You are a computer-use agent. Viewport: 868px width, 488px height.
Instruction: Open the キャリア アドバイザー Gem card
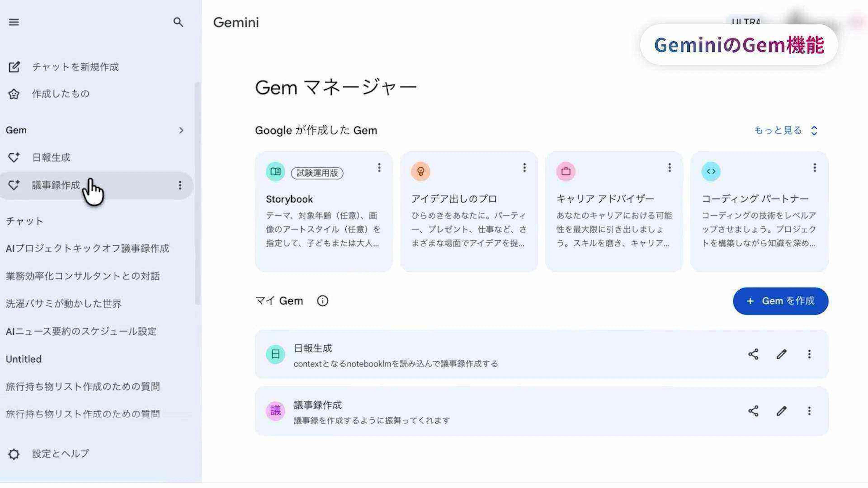[614, 211]
